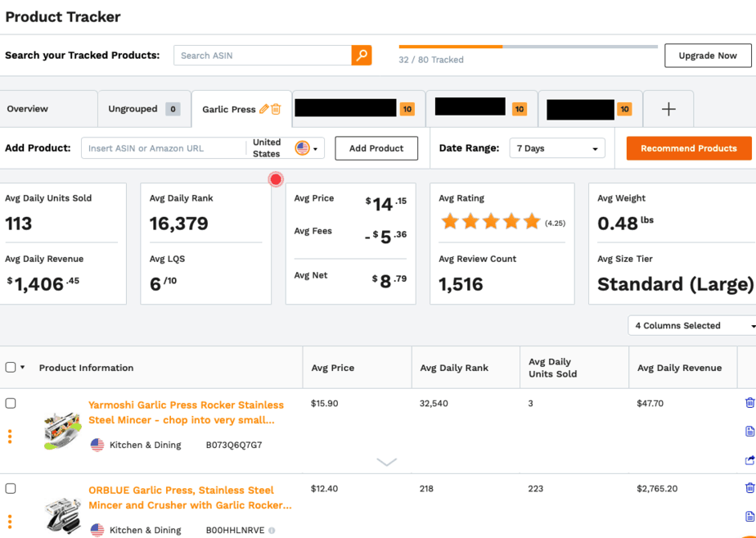Click ASIN B073Q6Q7G7 in the Yarmoshi row
The image size is (756, 538).
click(x=234, y=445)
